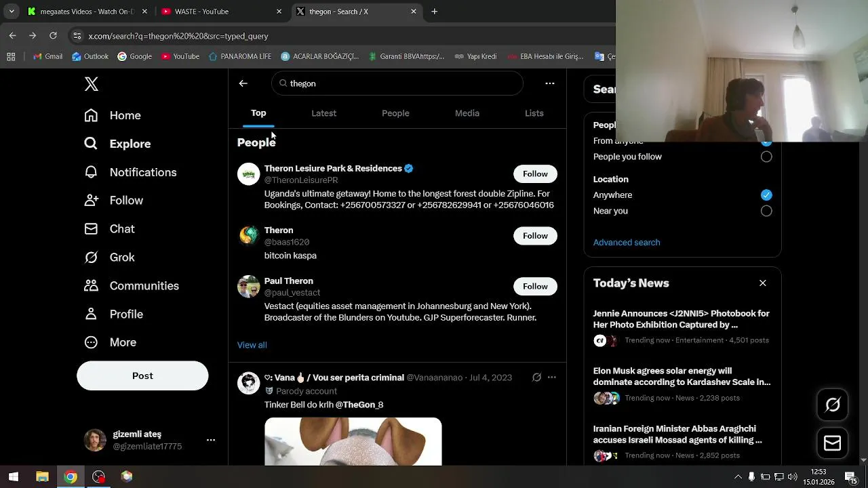Screen dimensions: 868x488
Task: Open File Explorer from taskbar
Action: click(x=42, y=476)
